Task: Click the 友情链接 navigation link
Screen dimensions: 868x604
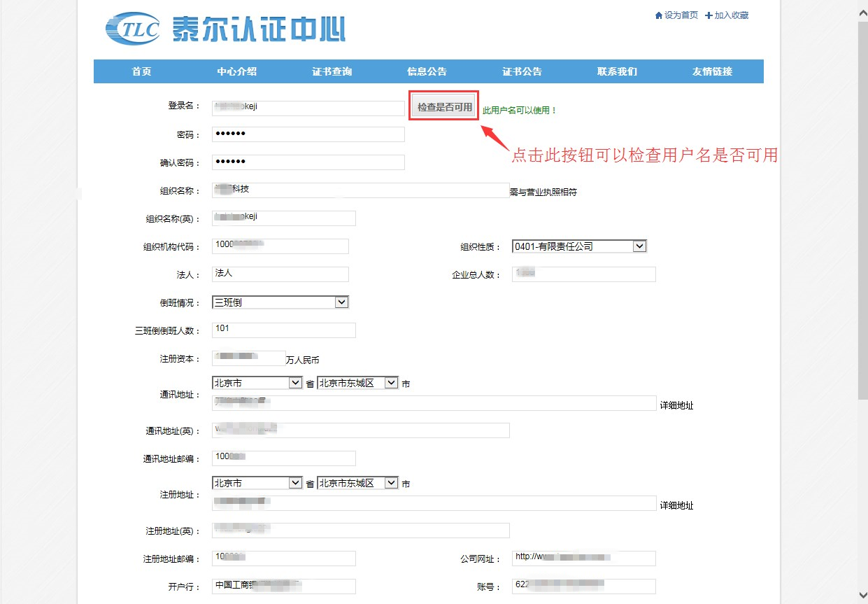Action: click(x=712, y=71)
